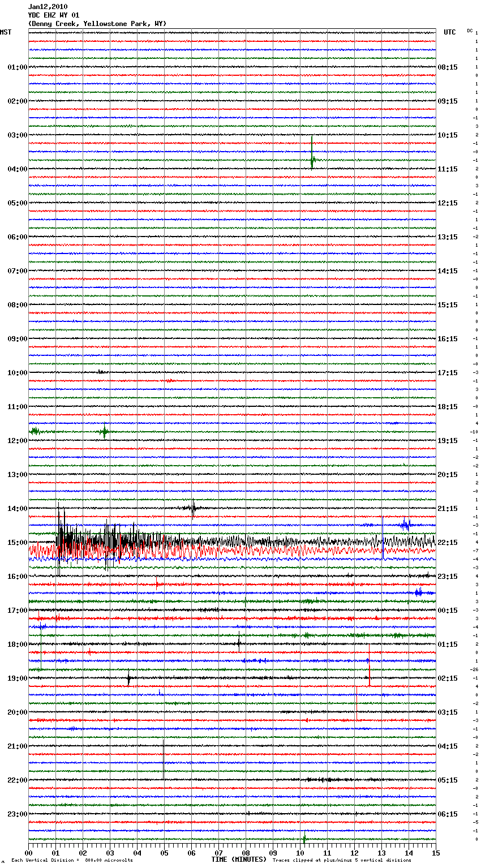481x868 pixels.
Task: Select the 17:00 MST time label
Action: point(17,611)
